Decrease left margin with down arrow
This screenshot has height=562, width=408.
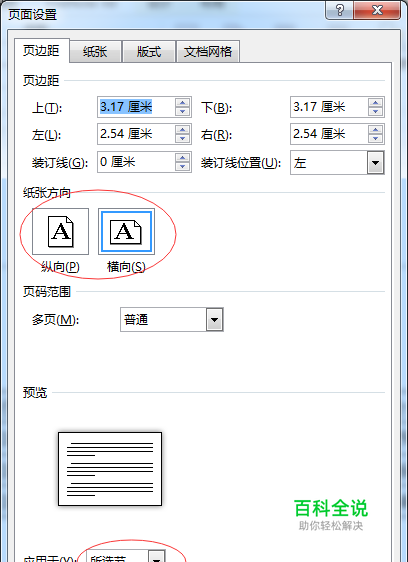[x=182, y=139]
